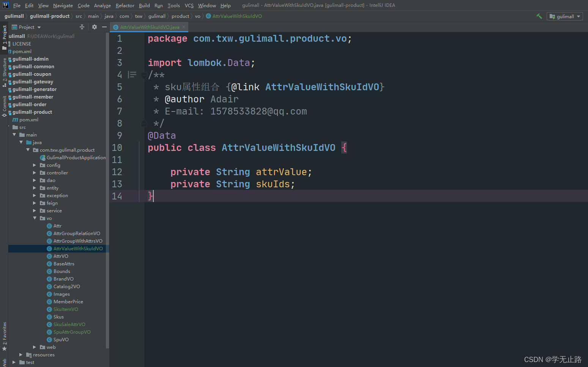This screenshot has width=588, height=367.
Task: Open the gulimall run configuration dropdown
Action: pos(565,16)
